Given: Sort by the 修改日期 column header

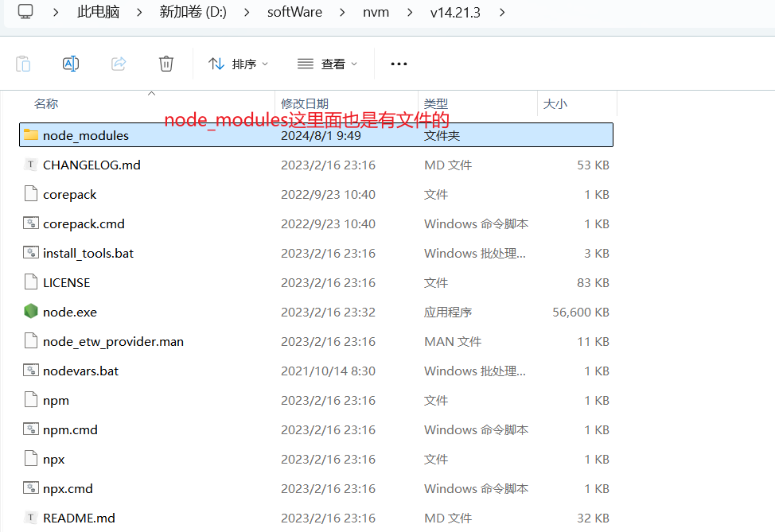Looking at the screenshot, I should 304,103.
